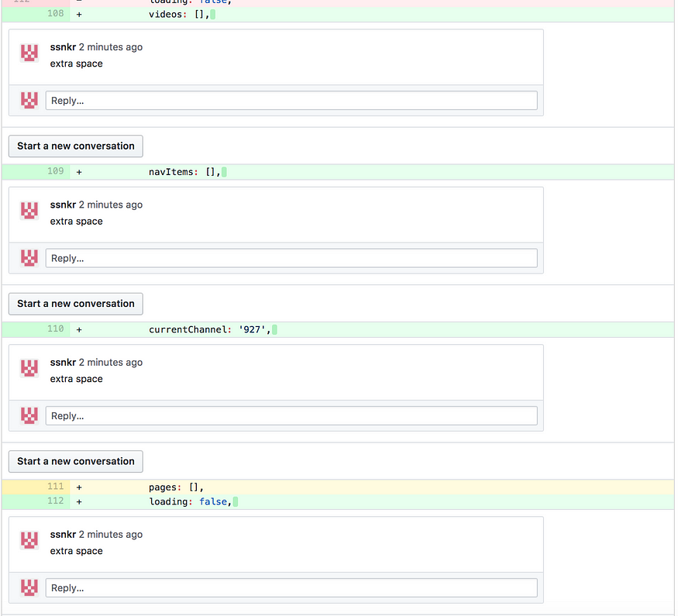Click '2 minutes ago' timestamp on line 110 comment
Image resolution: width=678 pixels, height=616 pixels.
(x=111, y=363)
